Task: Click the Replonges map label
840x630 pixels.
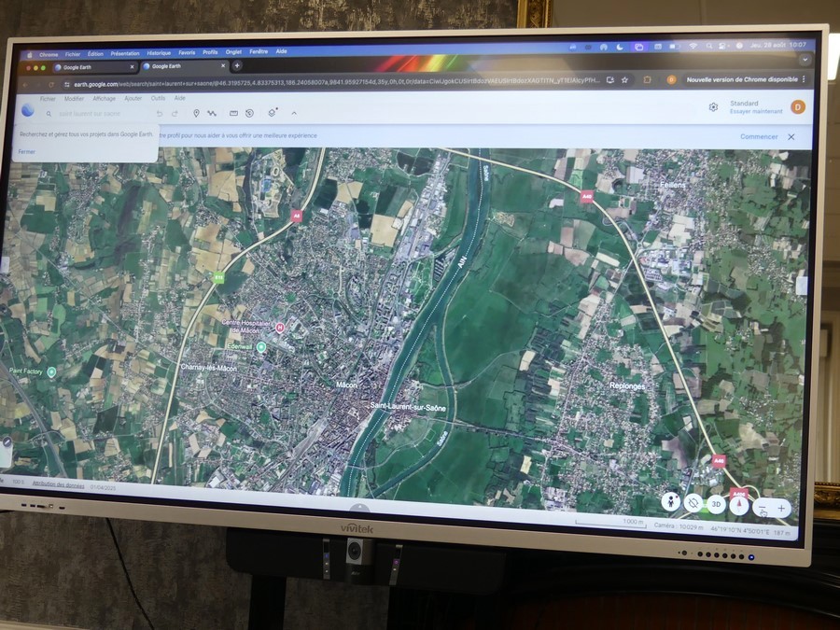Action: (x=627, y=385)
